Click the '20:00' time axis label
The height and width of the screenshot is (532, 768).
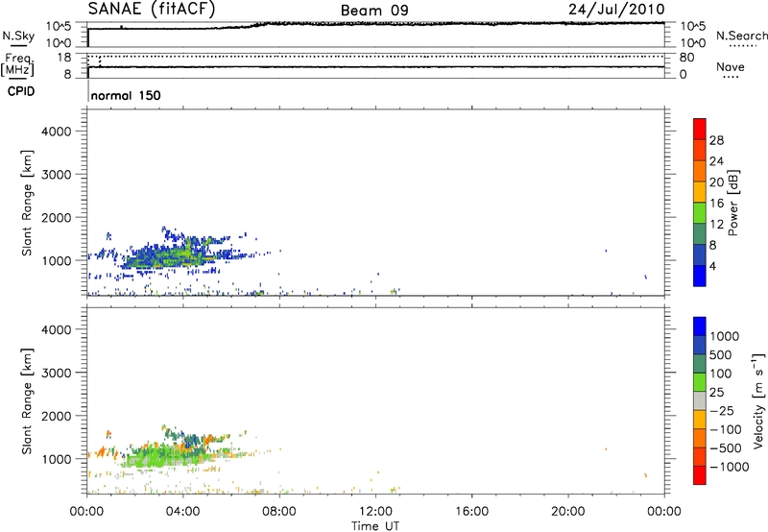click(x=568, y=512)
